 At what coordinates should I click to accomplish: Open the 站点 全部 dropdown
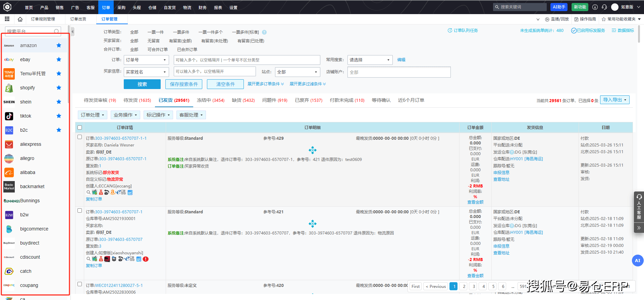click(x=298, y=72)
